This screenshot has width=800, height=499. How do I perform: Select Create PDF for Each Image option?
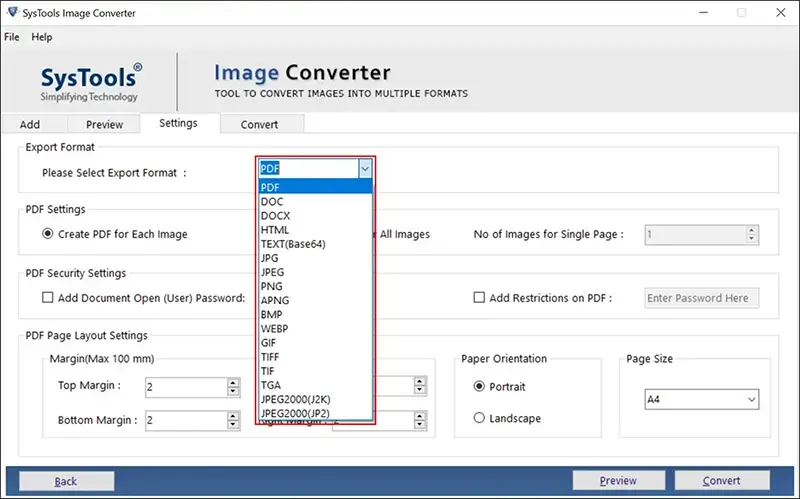point(47,234)
